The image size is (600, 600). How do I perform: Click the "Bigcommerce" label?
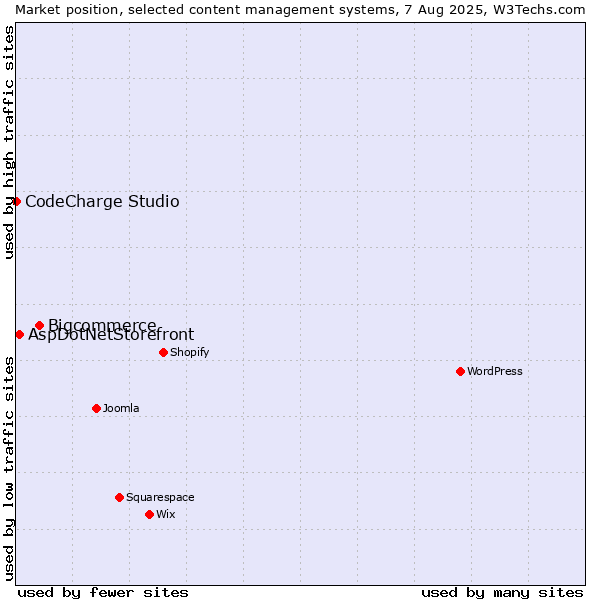(x=102, y=325)
